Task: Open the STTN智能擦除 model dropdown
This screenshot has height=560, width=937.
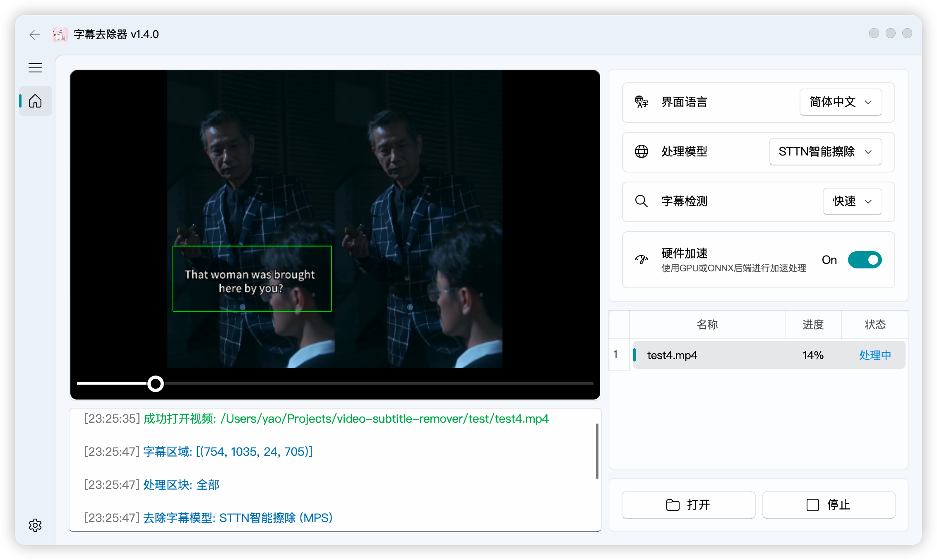Action: 825,152
